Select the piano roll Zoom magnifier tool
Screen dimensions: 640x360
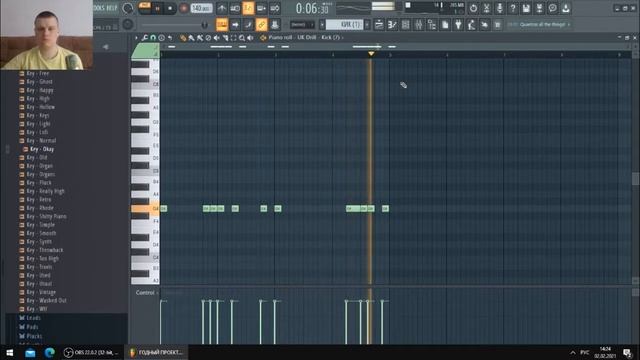pyautogui.click(x=242, y=38)
